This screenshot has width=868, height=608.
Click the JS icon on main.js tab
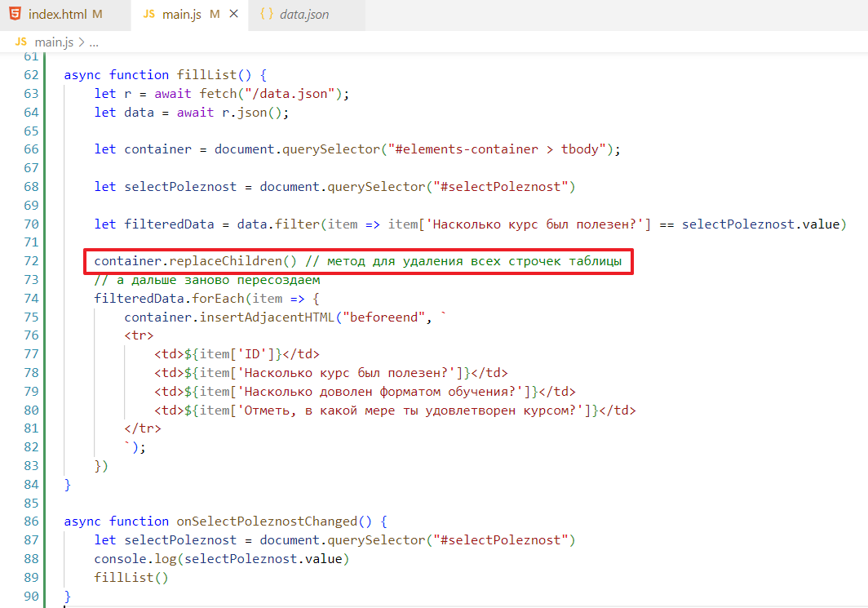(x=149, y=15)
